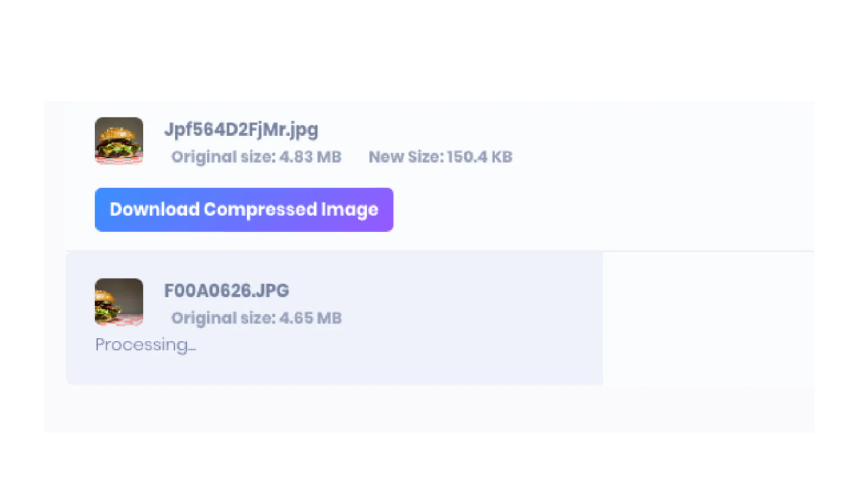Screen dimensions: 868x488
Task: Click the '4.65 MB' size value
Action: (x=310, y=318)
